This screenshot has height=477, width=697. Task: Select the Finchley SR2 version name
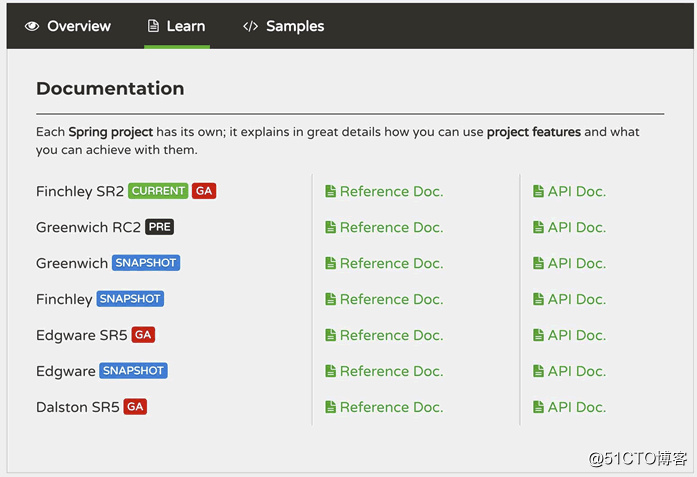coord(80,192)
